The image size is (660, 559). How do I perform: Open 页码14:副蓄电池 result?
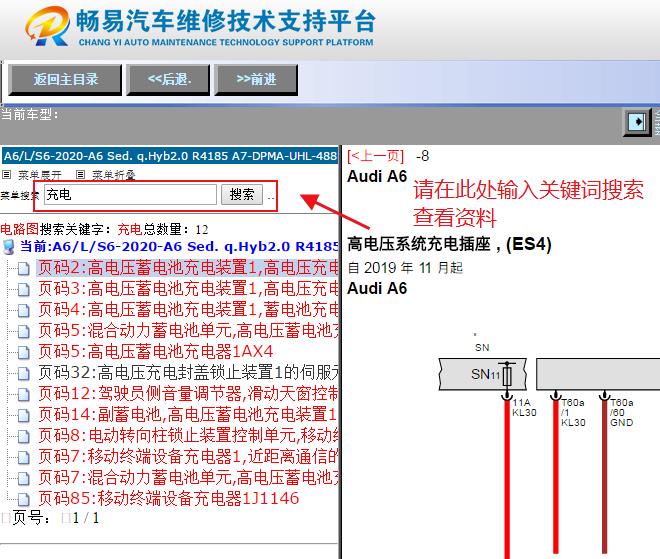[x=188, y=415]
